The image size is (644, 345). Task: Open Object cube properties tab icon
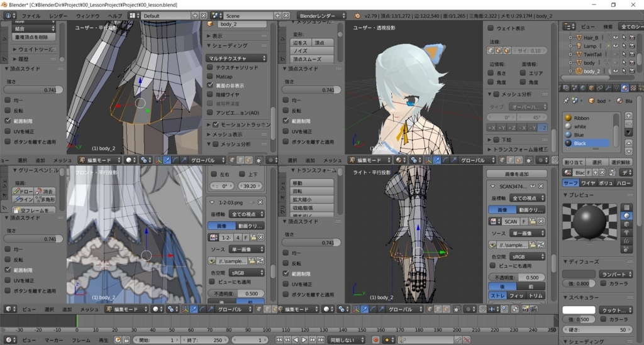591,88
